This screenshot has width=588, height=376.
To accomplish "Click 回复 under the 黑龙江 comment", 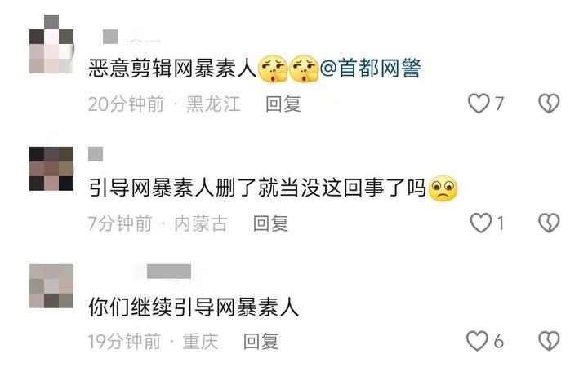I will [283, 104].
